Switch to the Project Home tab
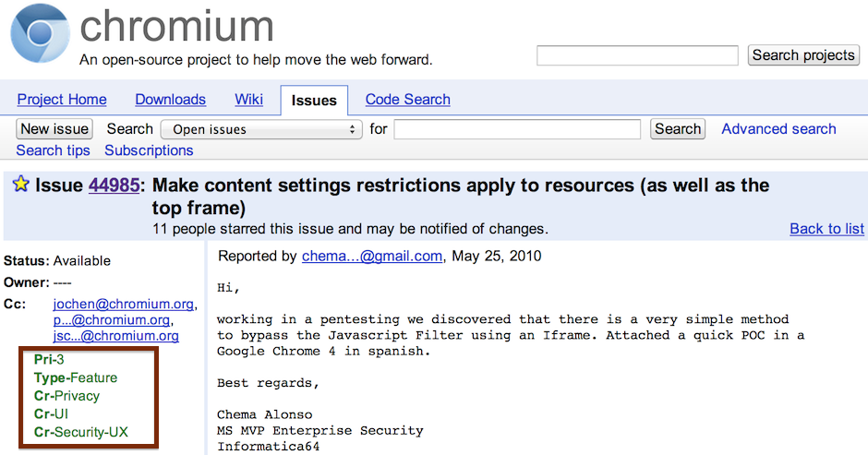Screen dimensions: 868x455 pos(62,100)
